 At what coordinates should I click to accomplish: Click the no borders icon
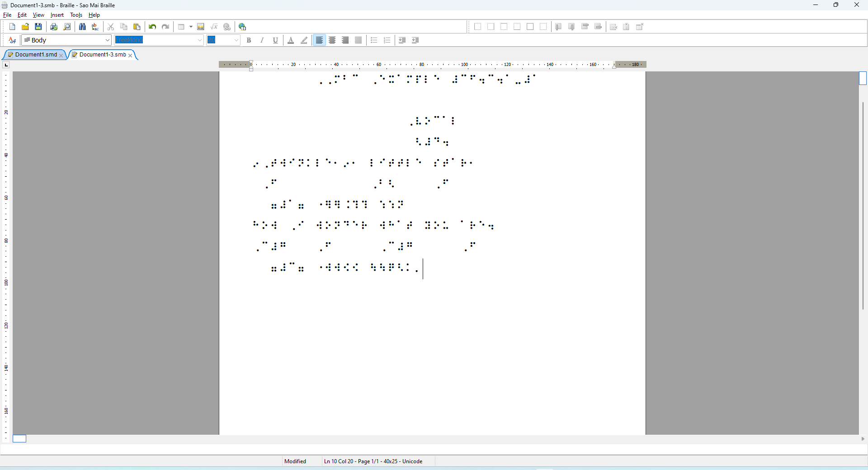coord(543,27)
